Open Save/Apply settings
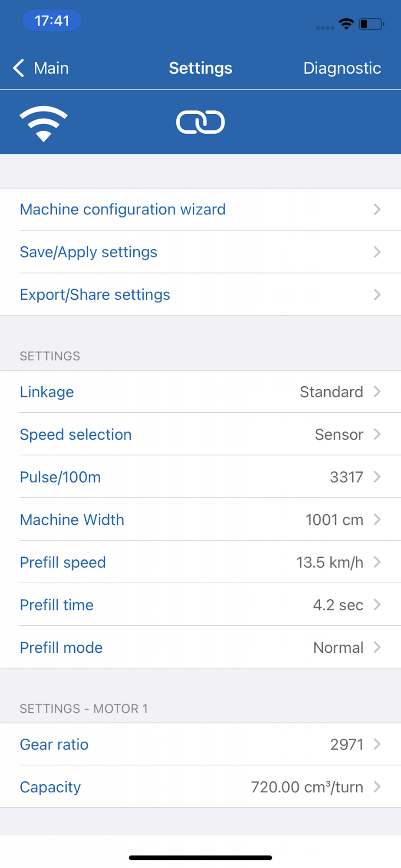Image resolution: width=401 pixels, height=868 pixels. 200,252
